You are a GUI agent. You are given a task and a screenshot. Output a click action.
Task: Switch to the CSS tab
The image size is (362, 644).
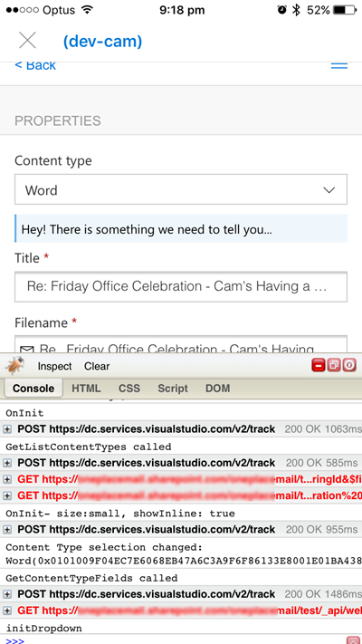tap(129, 389)
